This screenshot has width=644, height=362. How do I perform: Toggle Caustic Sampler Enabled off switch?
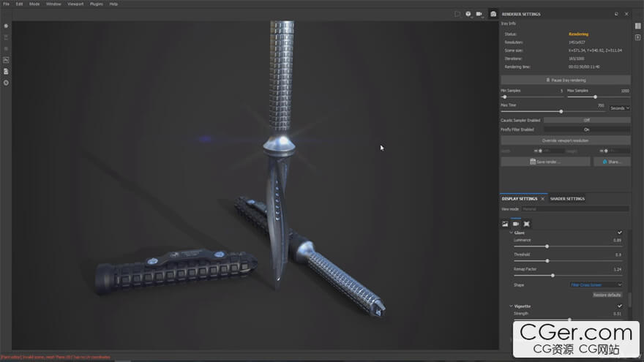pos(587,120)
